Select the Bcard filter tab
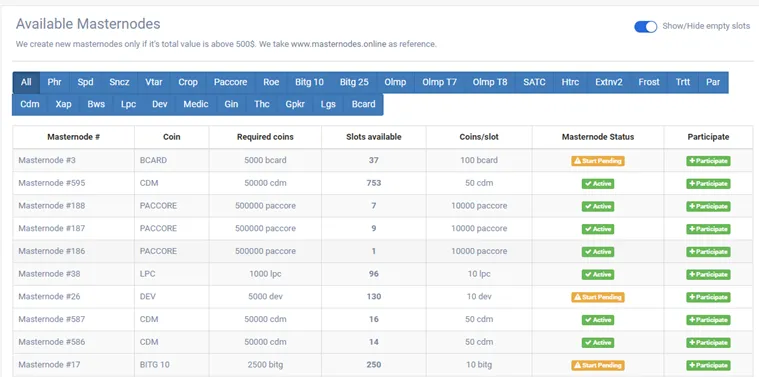 click(x=364, y=104)
